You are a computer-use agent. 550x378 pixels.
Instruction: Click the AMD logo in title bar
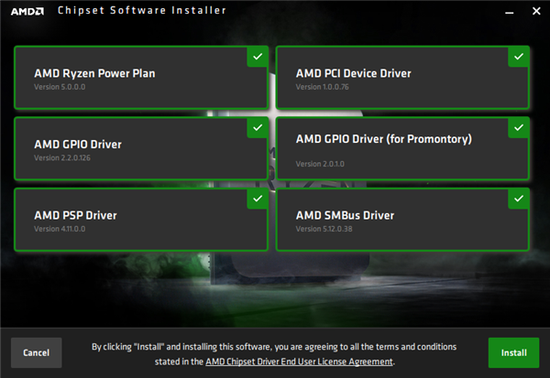point(27,11)
